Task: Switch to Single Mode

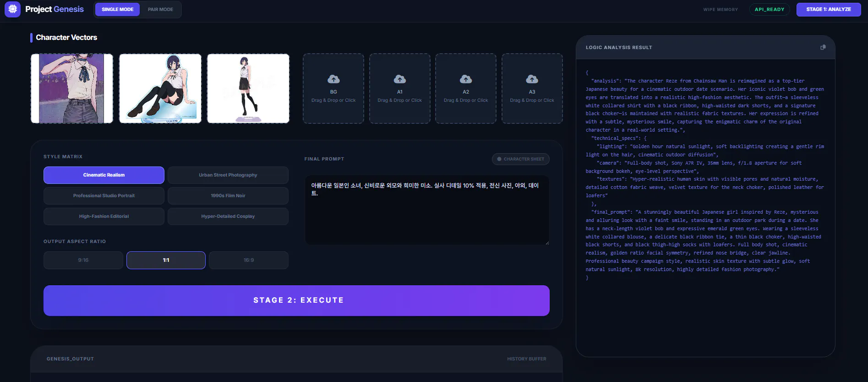Action: click(x=118, y=9)
